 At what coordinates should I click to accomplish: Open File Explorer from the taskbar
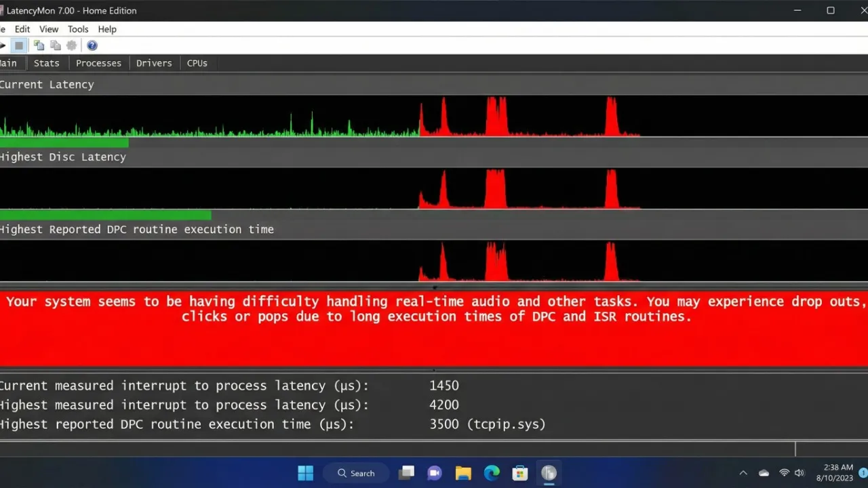click(x=463, y=472)
